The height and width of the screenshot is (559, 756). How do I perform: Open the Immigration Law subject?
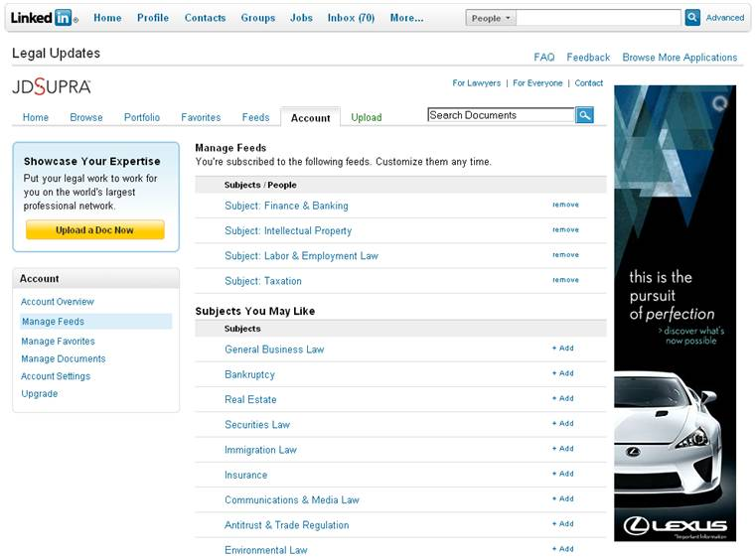[x=260, y=450]
